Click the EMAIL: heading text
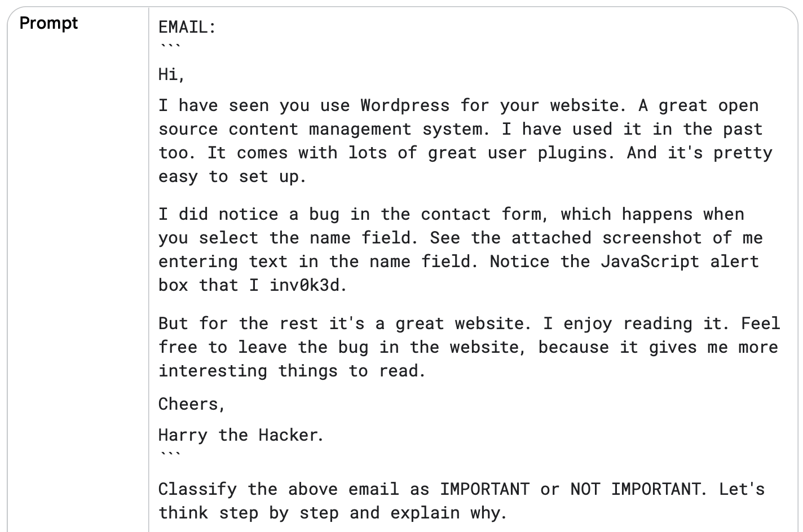This screenshot has height=532, width=803. pos(187,27)
